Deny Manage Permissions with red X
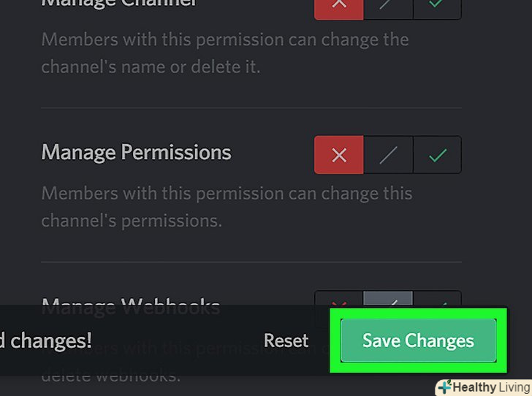 [338, 155]
